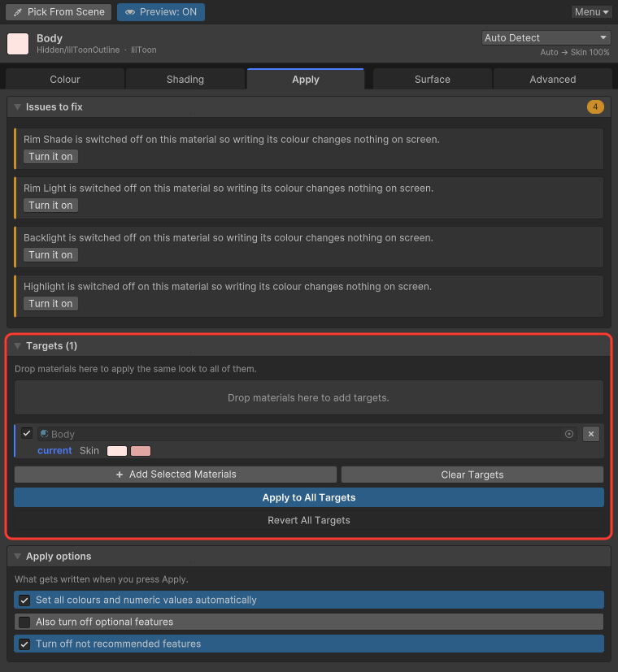This screenshot has width=618, height=672.
Task: Switch to the Colour tab
Action: tap(65, 80)
